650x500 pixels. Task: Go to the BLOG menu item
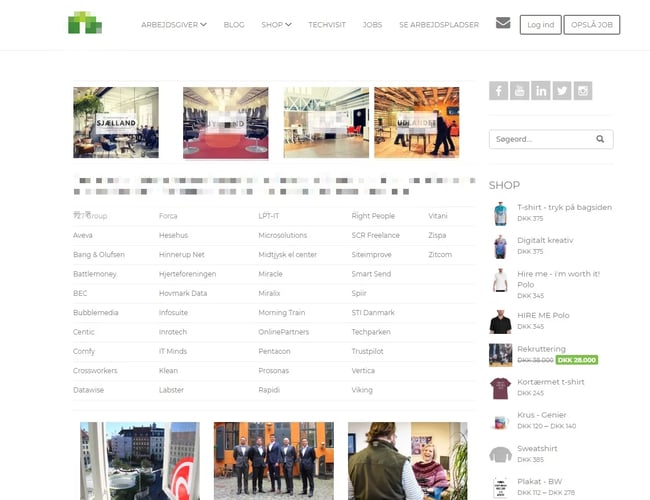[x=234, y=24]
